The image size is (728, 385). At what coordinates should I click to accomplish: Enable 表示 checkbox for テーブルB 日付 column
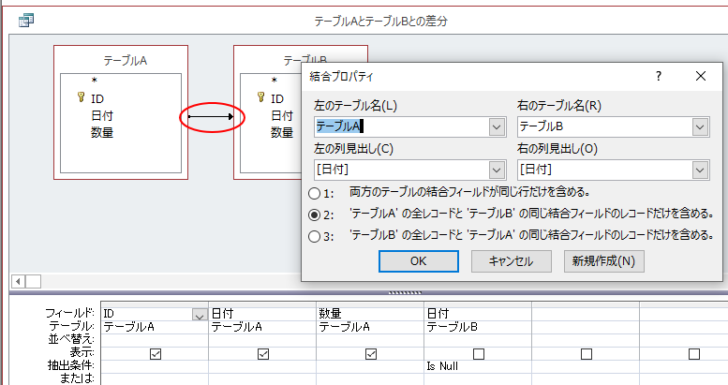[479, 354]
